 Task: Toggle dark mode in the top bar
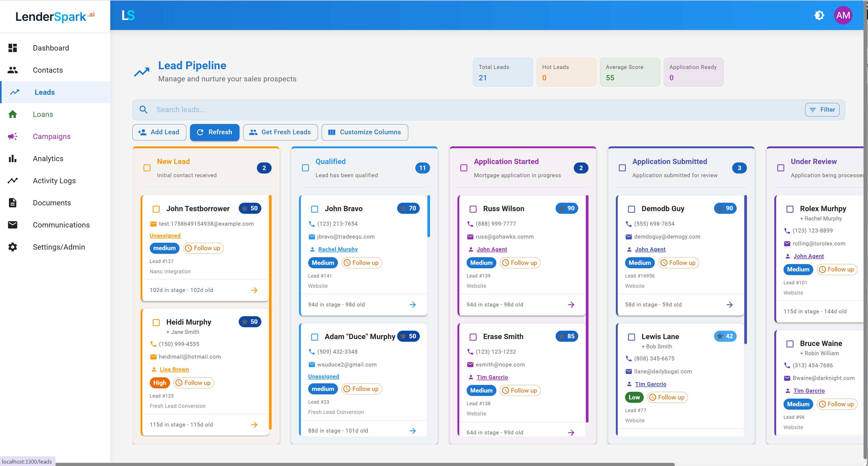pos(820,15)
